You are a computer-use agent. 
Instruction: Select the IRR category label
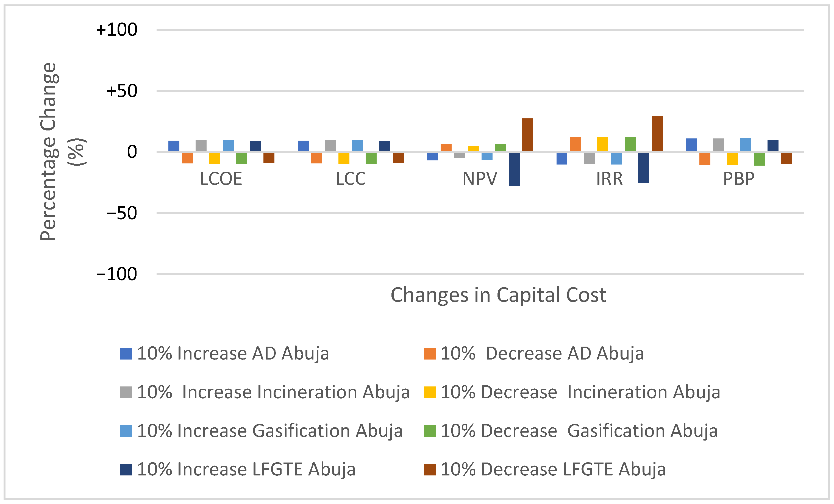609,179
